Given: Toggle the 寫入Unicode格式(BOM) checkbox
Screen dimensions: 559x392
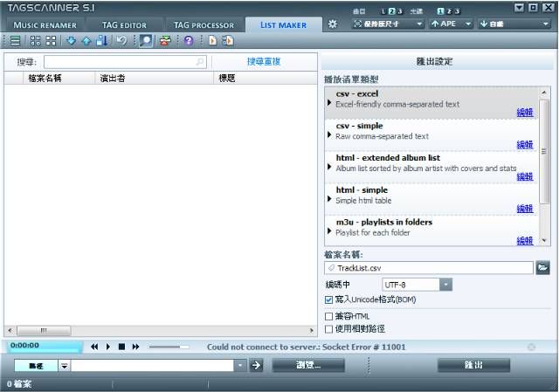Looking at the screenshot, I should (x=329, y=300).
